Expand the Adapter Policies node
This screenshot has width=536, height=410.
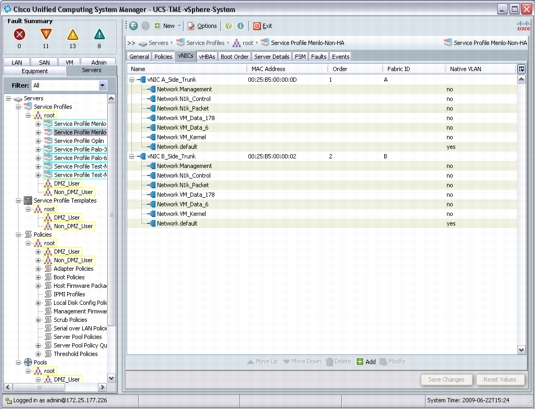click(x=38, y=269)
